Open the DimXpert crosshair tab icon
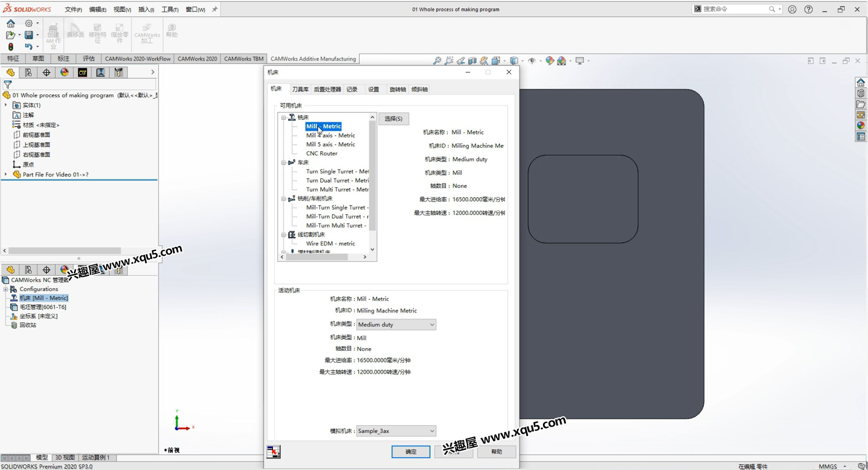The width and height of the screenshot is (868, 470). (x=46, y=72)
